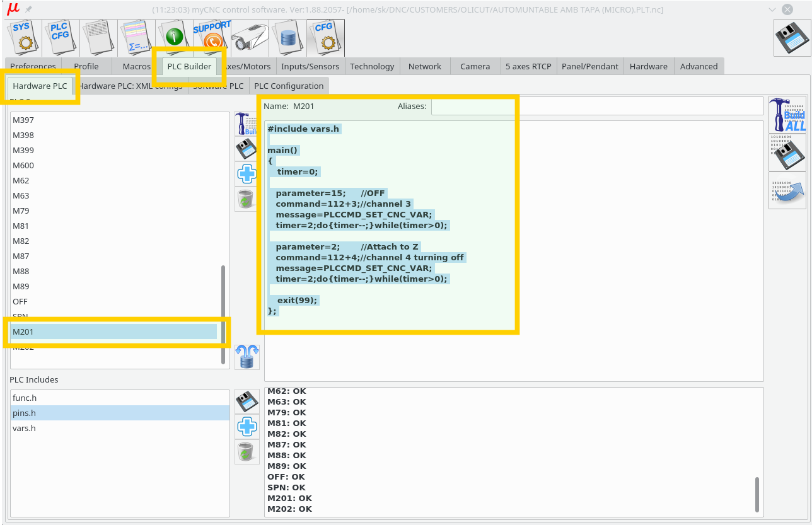812x525 pixels.
Task: Open the SYS settings toolbar icon
Action: (23, 37)
